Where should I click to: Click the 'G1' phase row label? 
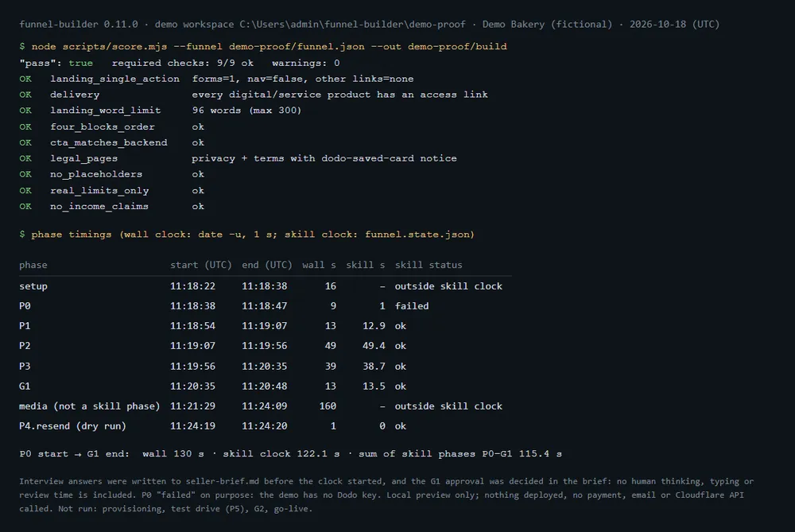25,386
